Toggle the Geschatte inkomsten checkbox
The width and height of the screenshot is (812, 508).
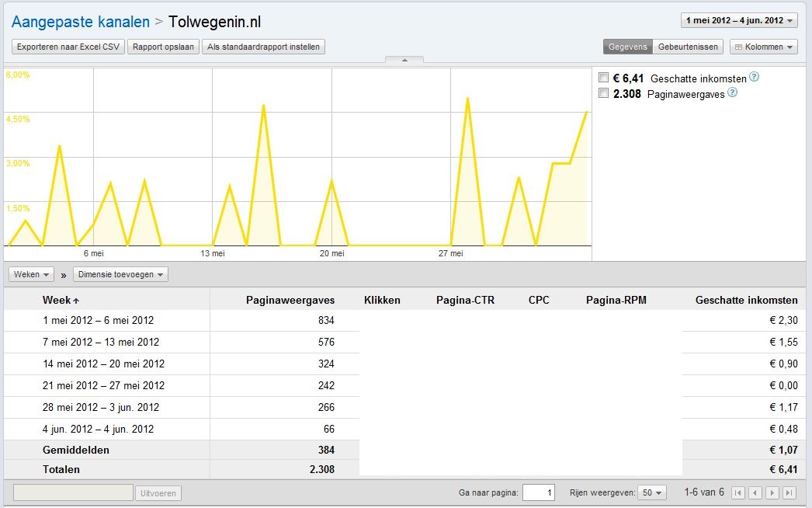point(603,78)
